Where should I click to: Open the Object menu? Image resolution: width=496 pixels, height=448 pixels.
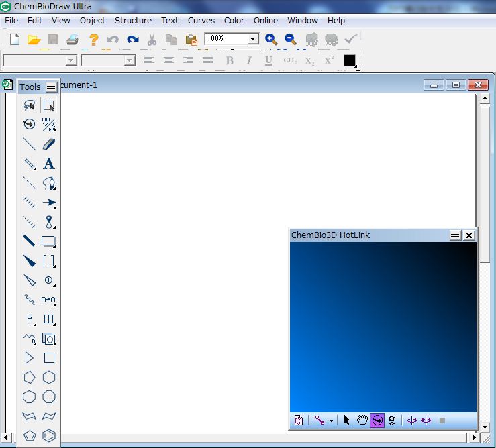point(93,21)
